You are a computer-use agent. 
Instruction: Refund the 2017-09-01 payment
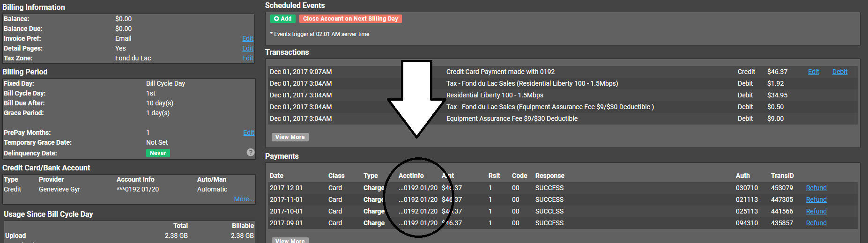(x=816, y=223)
